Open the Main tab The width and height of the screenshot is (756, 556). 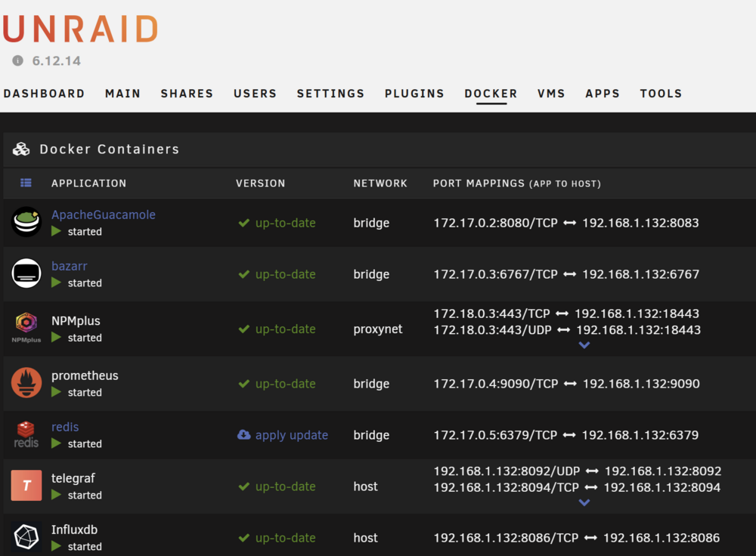pos(123,94)
